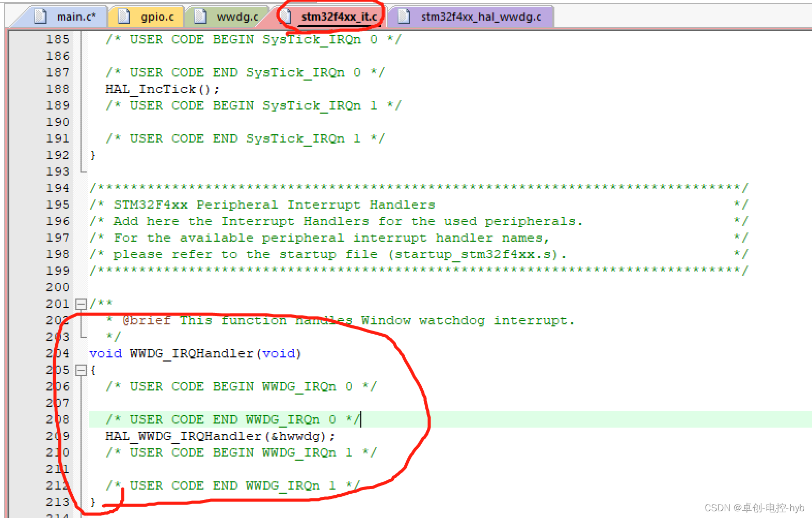Screen dimensions: 812x518
Task: Click the comment USER CODE END WWDG_IRQn 0
Action: point(233,419)
